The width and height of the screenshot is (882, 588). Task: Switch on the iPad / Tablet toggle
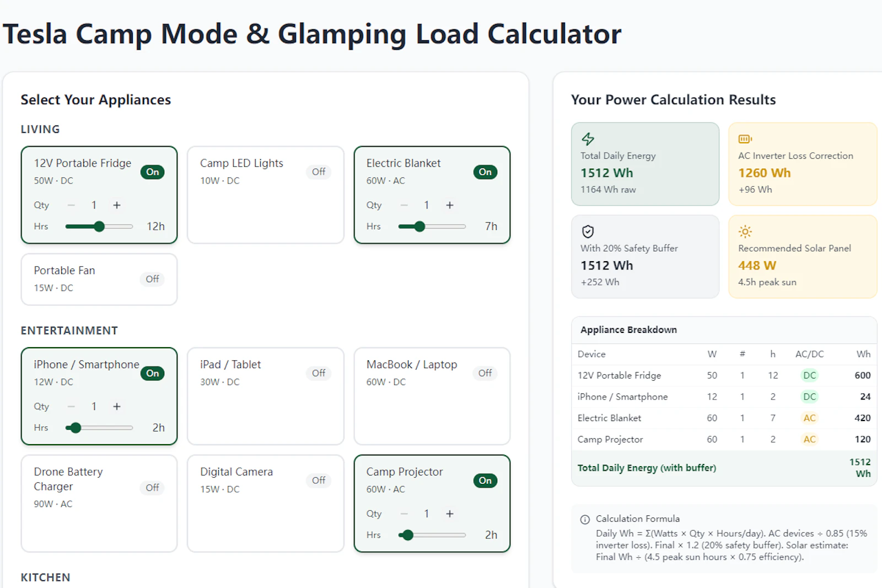[x=319, y=373]
